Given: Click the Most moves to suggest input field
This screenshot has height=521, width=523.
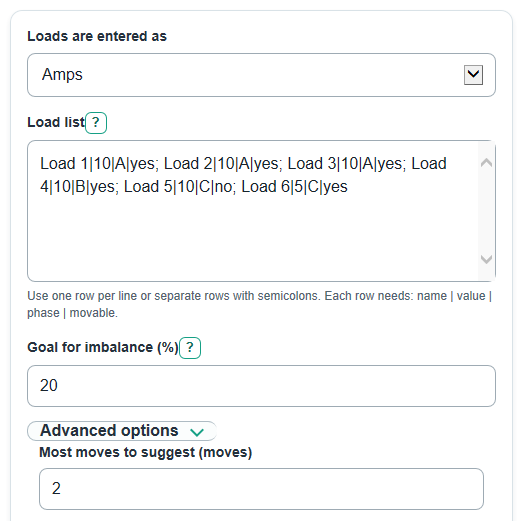Looking at the screenshot, I should (261, 489).
